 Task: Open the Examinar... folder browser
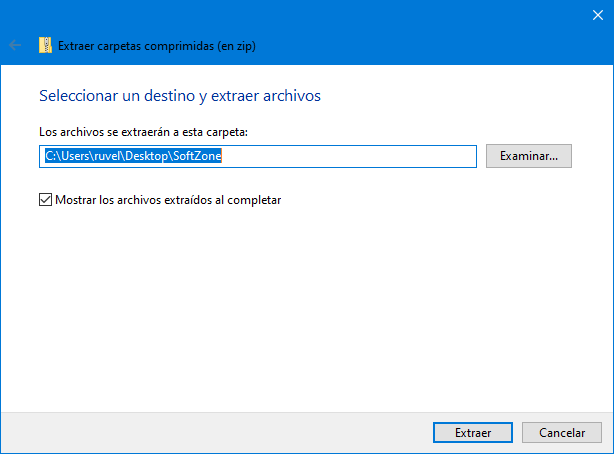point(528,156)
